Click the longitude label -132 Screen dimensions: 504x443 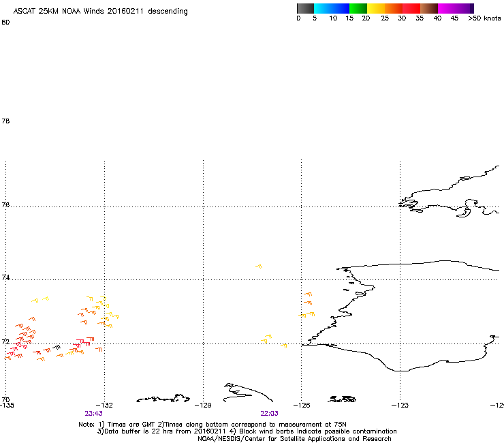(x=104, y=405)
